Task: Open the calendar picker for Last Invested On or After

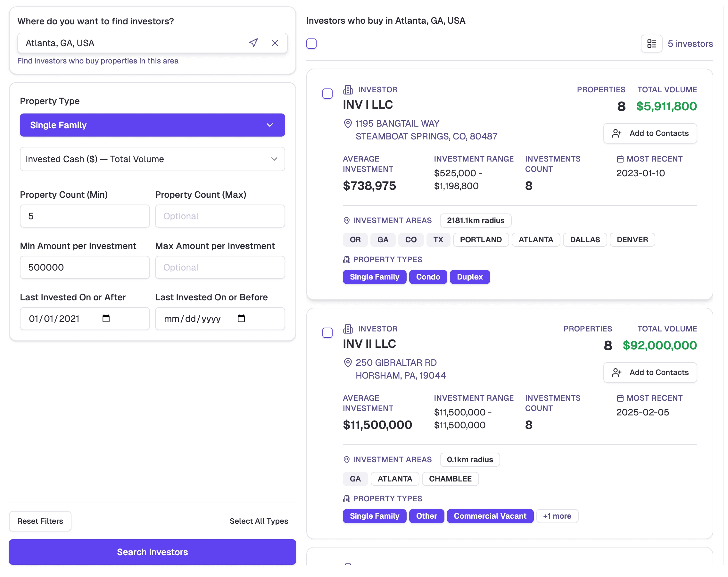Action: [106, 319]
